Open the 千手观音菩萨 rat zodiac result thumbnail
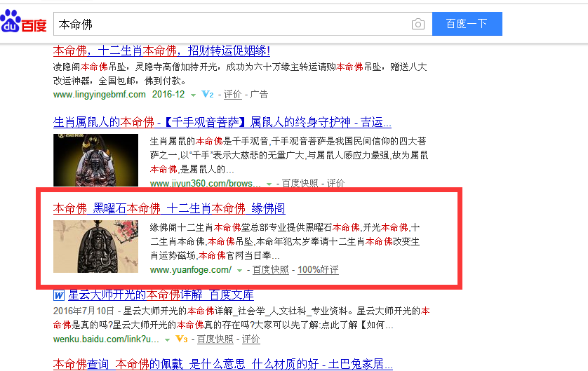 tap(95, 160)
